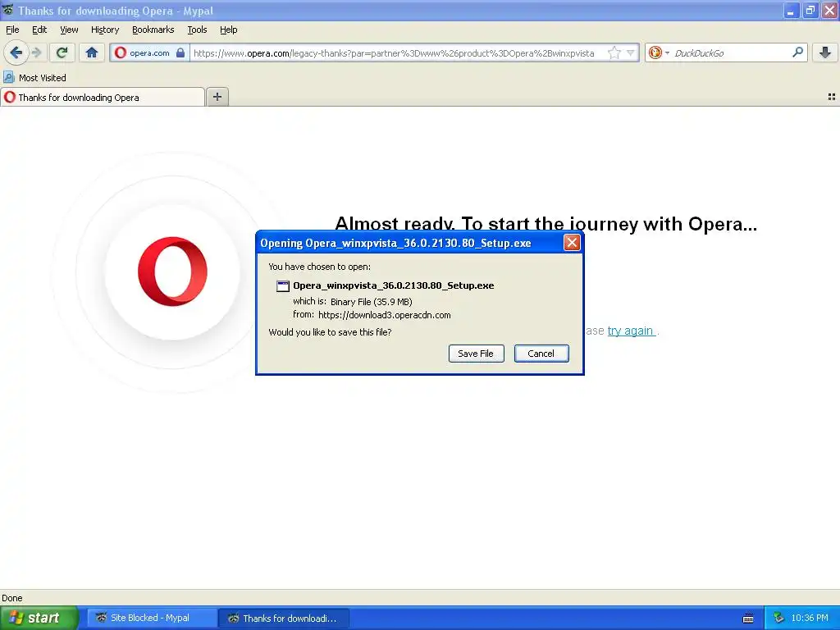840x630 pixels.
Task: Open the Tools menu
Action: click(197, 30)
